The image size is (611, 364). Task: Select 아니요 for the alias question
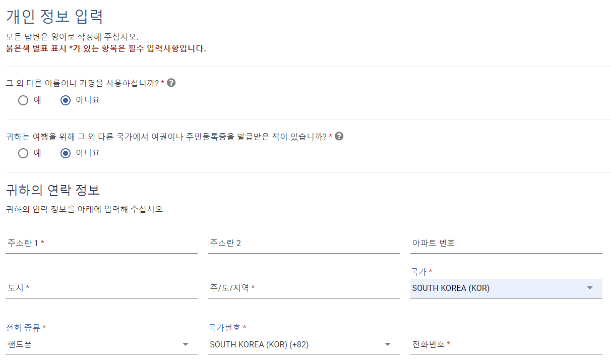(65, 100)
